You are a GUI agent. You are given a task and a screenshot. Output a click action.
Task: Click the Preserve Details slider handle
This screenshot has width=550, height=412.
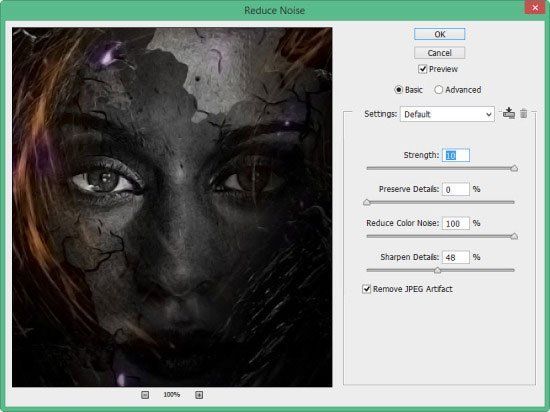coord(367,202)
